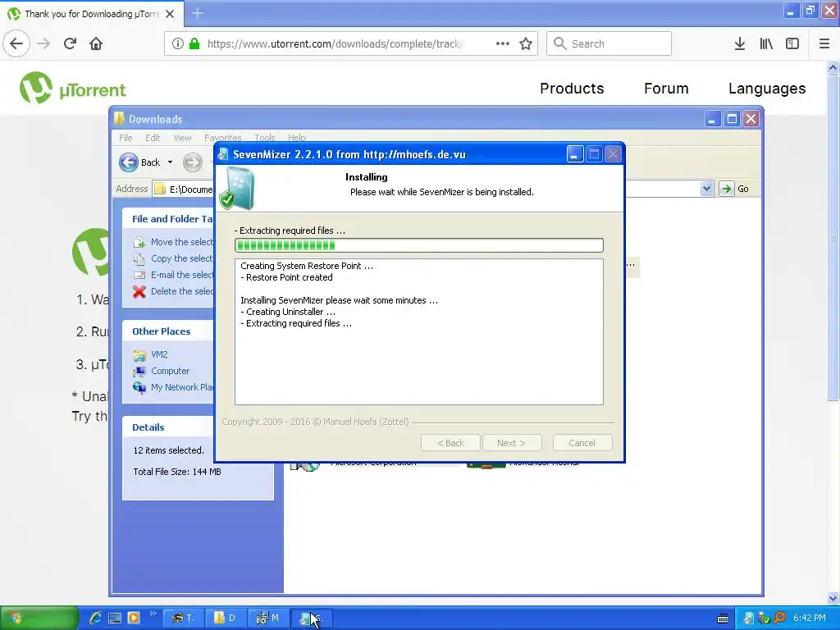
Task: Click the SevenMizer shield icon
Action: pos(239,188)
